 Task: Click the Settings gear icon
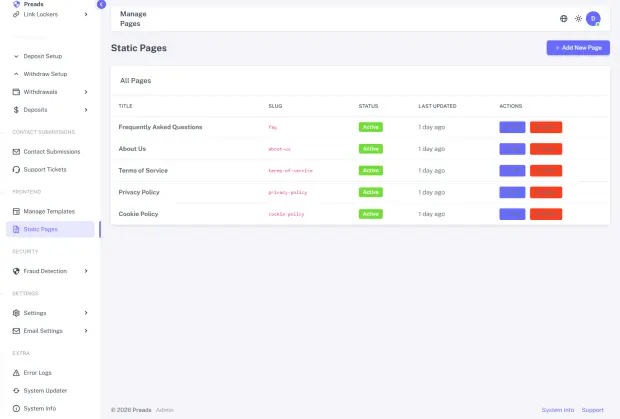[16, 313]
